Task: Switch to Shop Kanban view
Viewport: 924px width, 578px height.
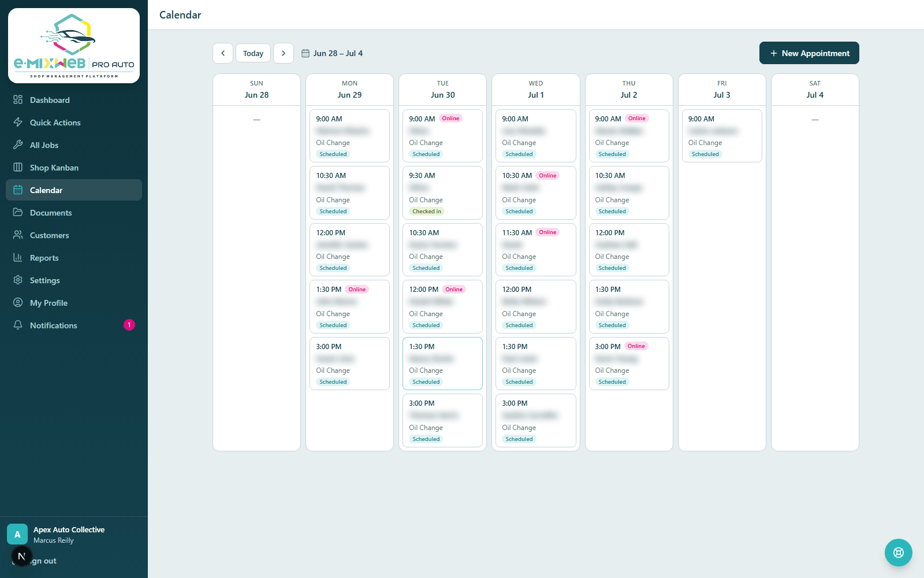Action: (x=74, y=168)
